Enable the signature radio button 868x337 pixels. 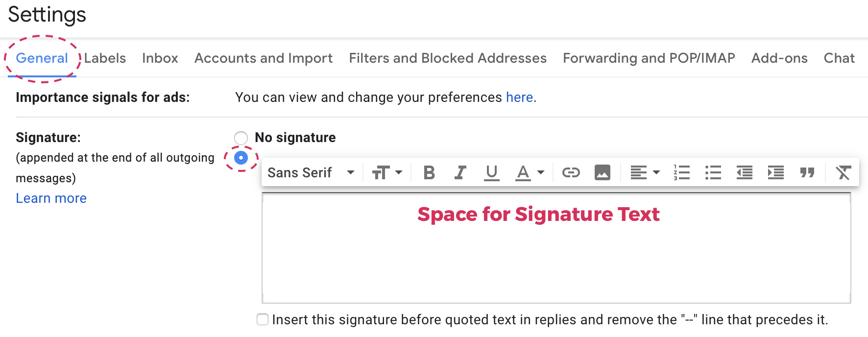pos(241,158)
